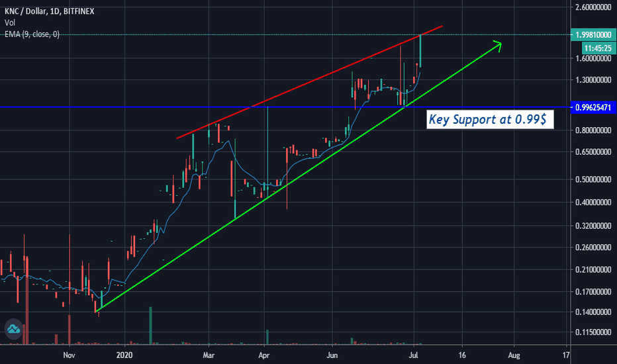This screenshot has width=617, height=364.
Task: Click the Jun date label on time axis
Action: [x=332, y=355]
